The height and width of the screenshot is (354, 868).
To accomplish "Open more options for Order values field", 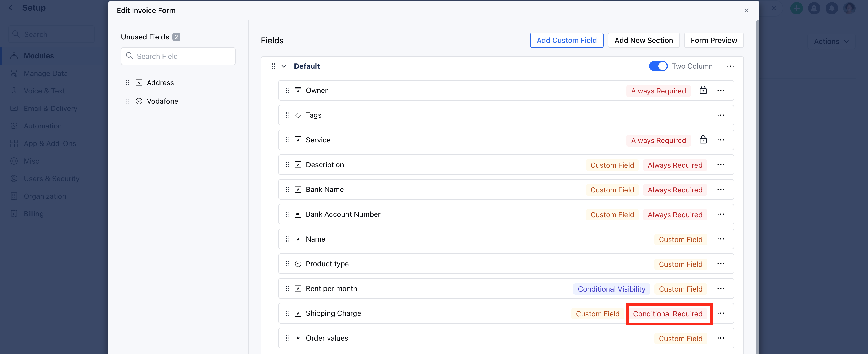I will [720, 338].
